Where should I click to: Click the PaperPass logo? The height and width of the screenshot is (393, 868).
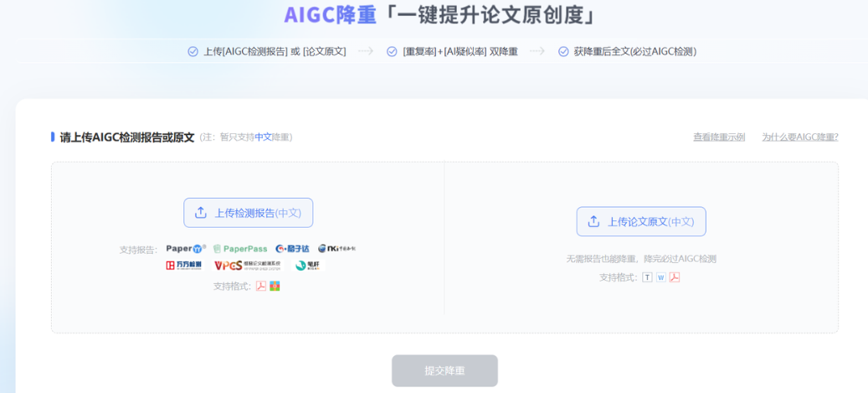pyautogui.click(x=240, y=248)
